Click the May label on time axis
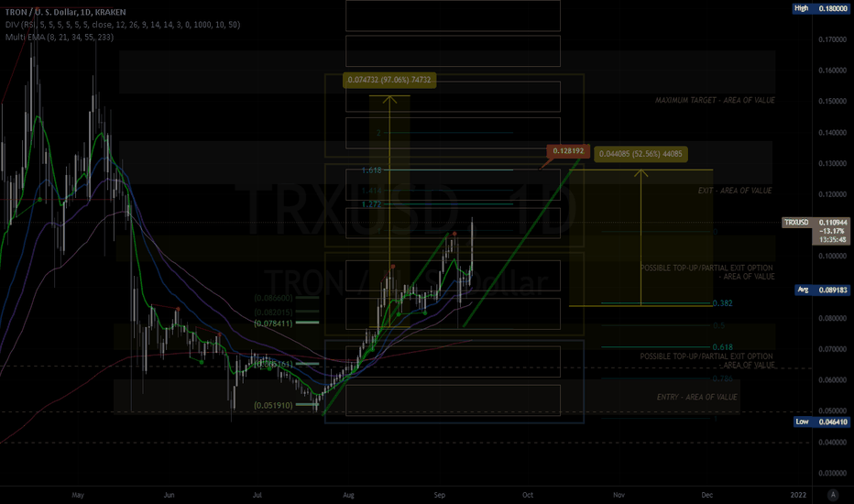 point(78,495)
